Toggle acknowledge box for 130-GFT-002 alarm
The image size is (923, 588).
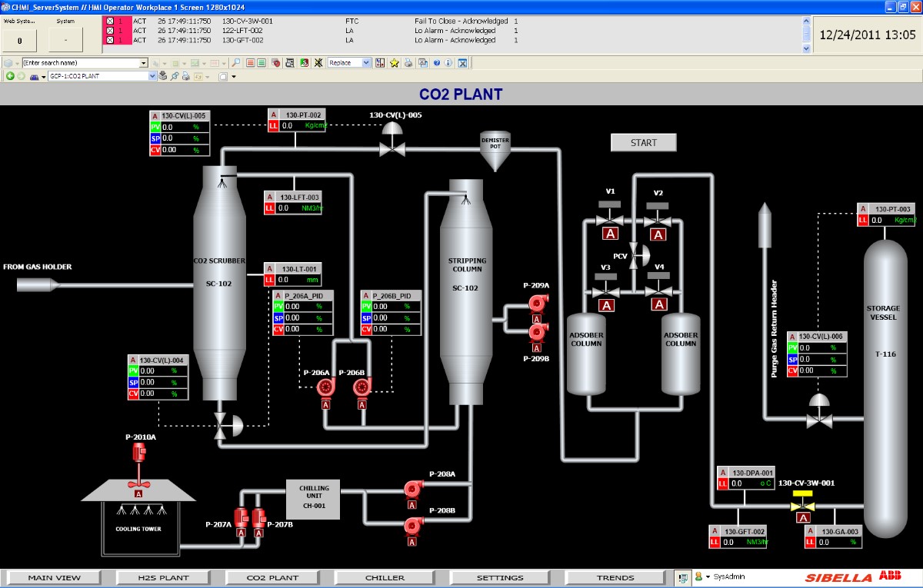(x=109, y=40)
